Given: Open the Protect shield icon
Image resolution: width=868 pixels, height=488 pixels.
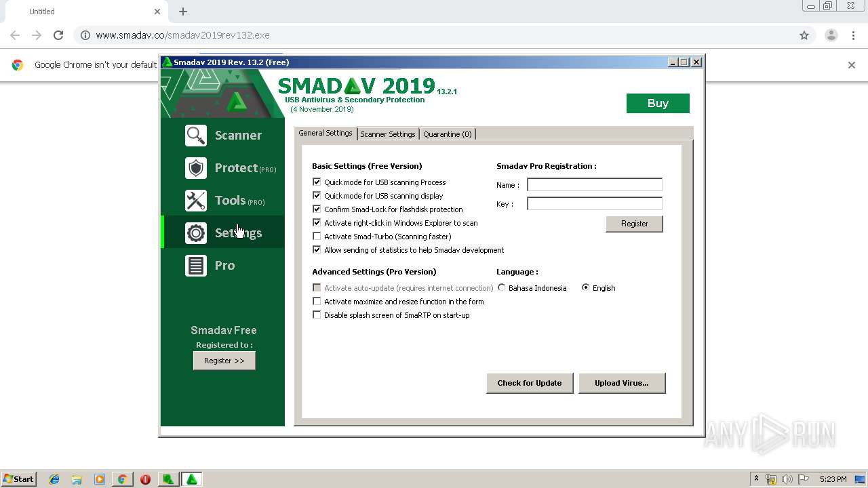Looking at the screenshot, I should coord(196,168).
